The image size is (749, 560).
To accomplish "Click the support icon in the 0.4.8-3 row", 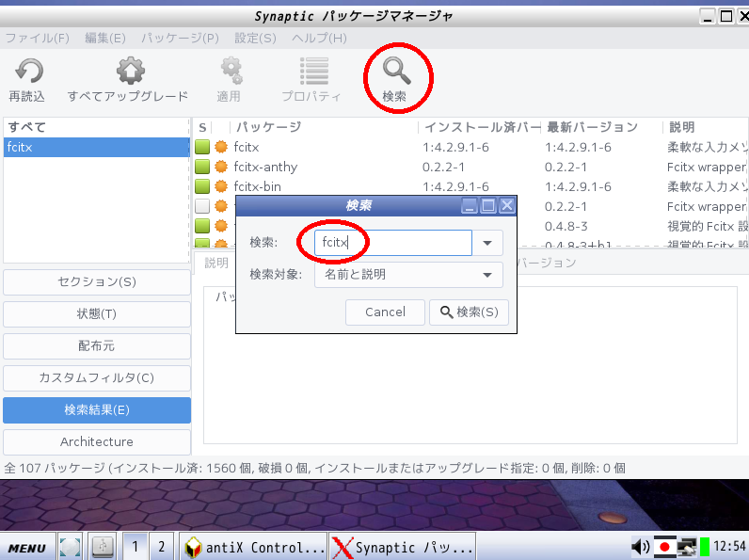I will tap(221, 226).
